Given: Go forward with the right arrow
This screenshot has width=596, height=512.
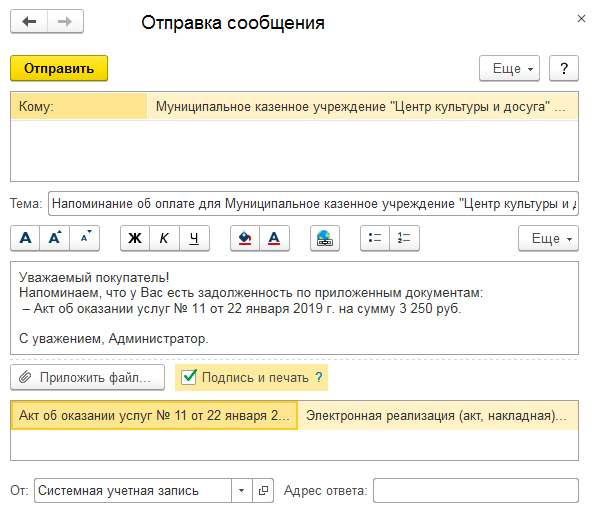Looking at the screenshot, I should 65,22.
